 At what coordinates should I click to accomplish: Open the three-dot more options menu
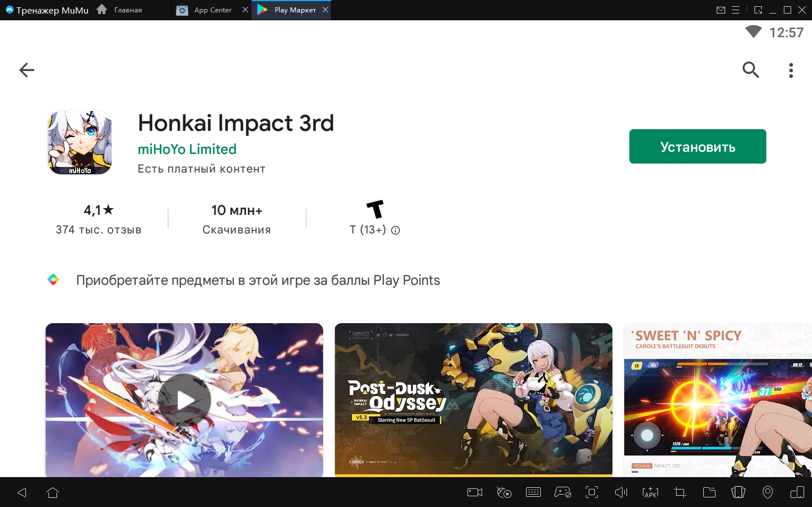pyautogui.click(x=791, y=70)
